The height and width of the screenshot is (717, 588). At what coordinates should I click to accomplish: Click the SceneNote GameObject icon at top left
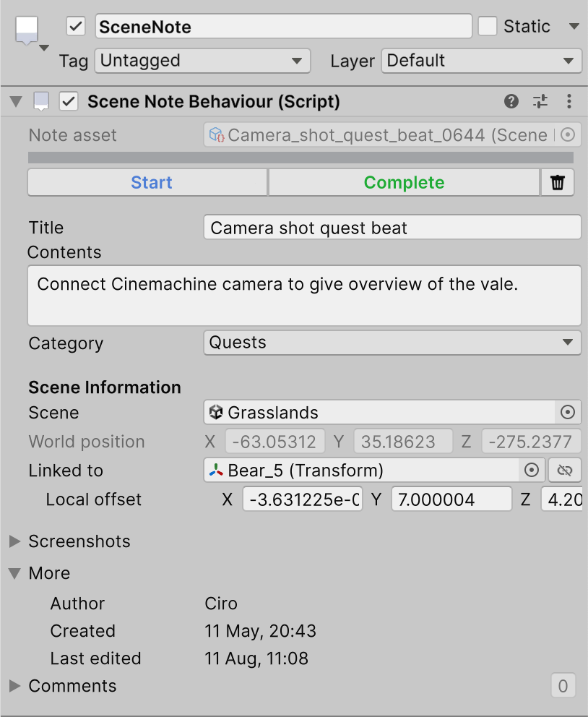point(27,31)
